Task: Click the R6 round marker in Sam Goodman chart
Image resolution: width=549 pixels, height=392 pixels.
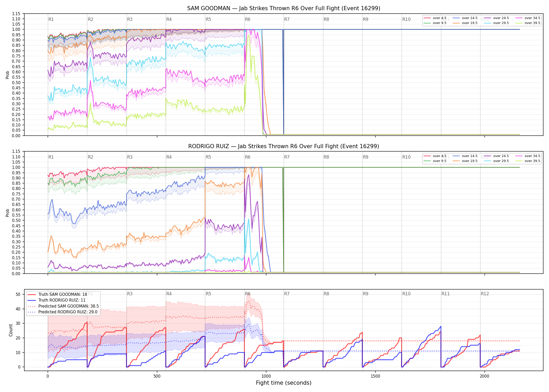Action: [248, 19]
